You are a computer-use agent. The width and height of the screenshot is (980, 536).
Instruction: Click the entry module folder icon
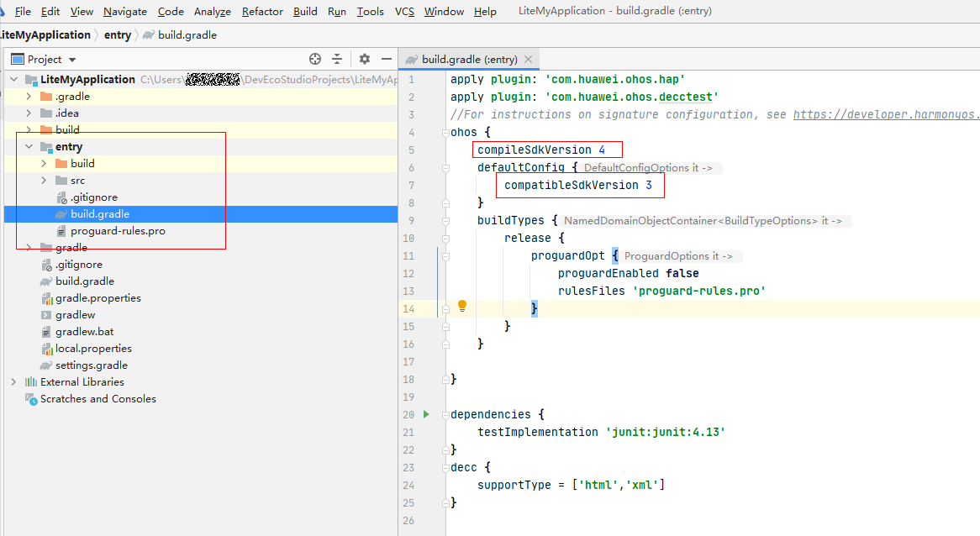[46, 147]
